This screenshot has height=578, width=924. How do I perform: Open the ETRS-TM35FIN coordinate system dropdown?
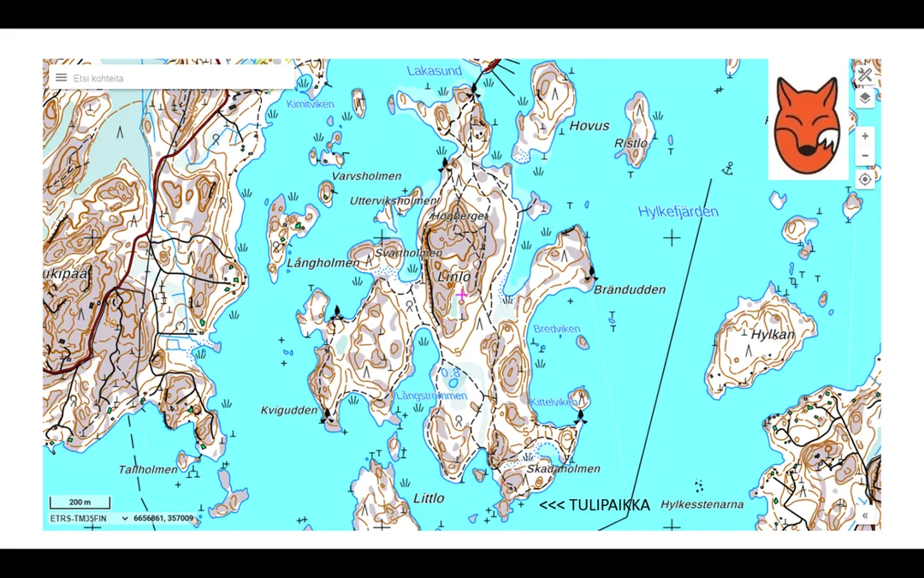coord(89,519)
